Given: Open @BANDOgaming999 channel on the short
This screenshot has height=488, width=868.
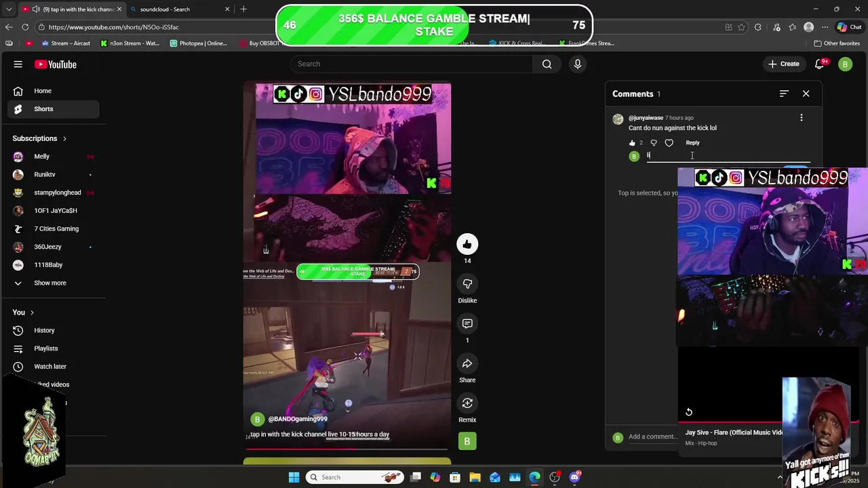Looking at the screenshot, I should click(x=298, y=420).
